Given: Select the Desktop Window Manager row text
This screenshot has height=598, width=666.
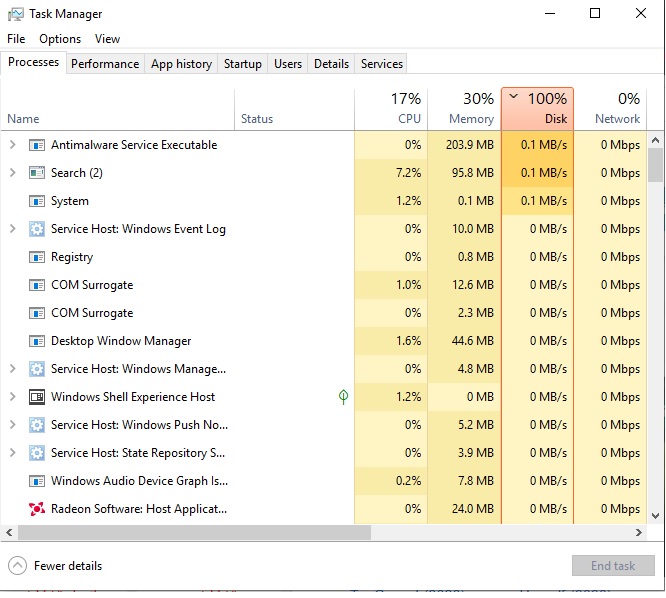Looking at the screenshot, I should pos(121,341).
